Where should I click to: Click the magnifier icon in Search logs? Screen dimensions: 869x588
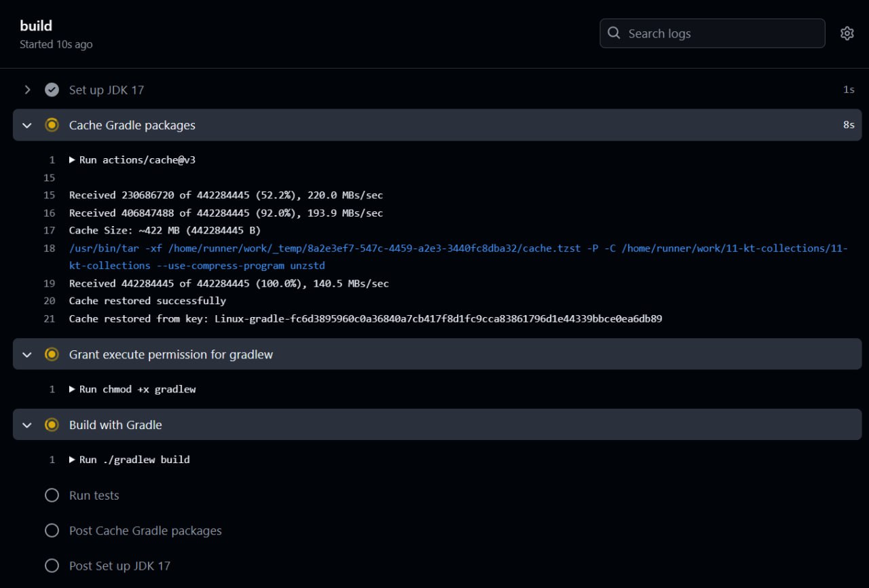point(614,33)
